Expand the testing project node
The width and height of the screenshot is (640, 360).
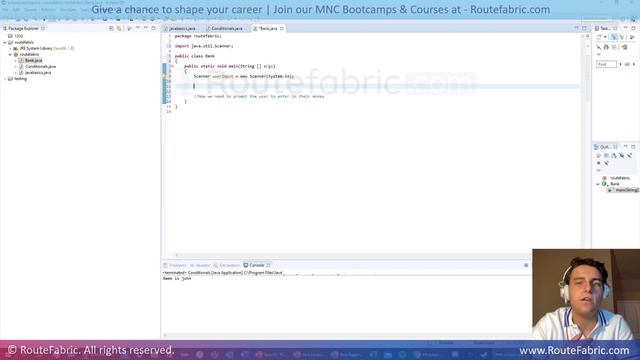[x=5, y=79]
